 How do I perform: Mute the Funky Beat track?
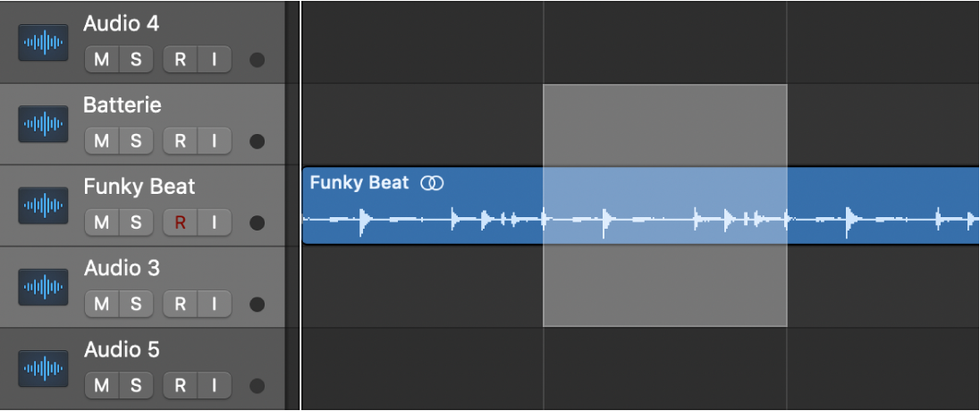click(101, 222)
